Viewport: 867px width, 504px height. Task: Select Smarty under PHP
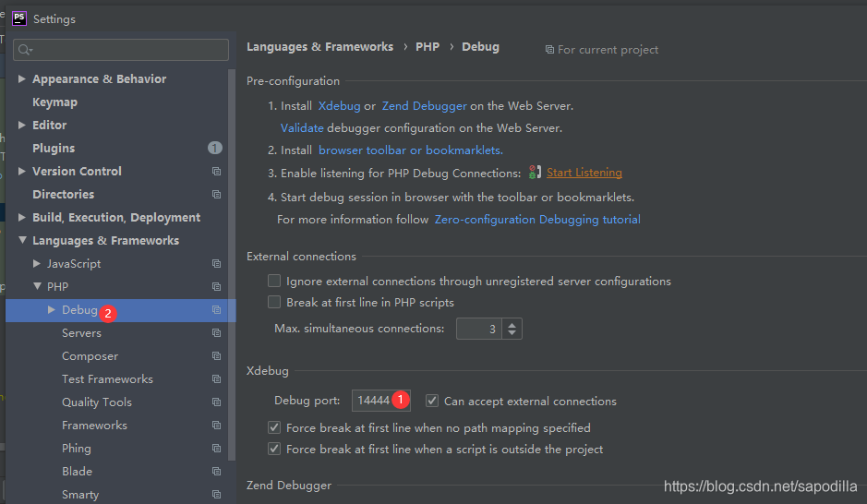pos(80,495)
